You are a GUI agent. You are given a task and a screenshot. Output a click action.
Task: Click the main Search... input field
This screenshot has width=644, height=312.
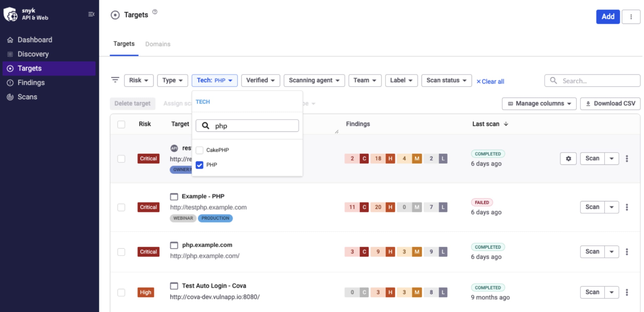(x=592, y=81)
